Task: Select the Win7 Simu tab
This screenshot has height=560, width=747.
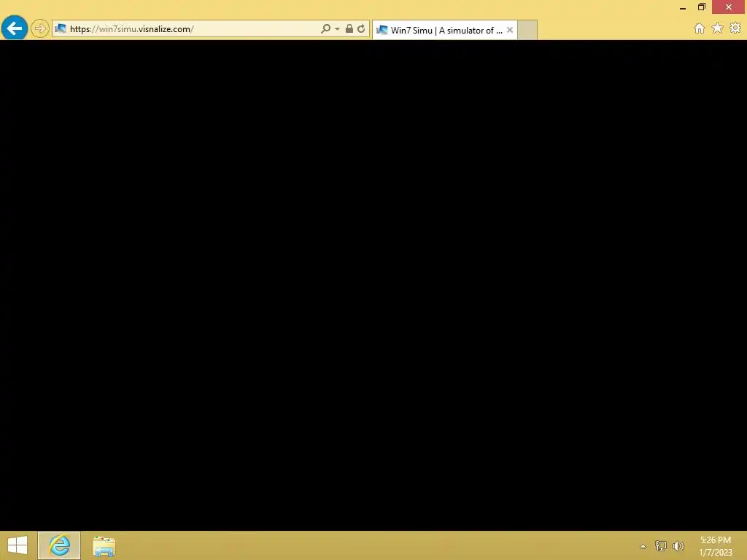Action: coord(444,30)
